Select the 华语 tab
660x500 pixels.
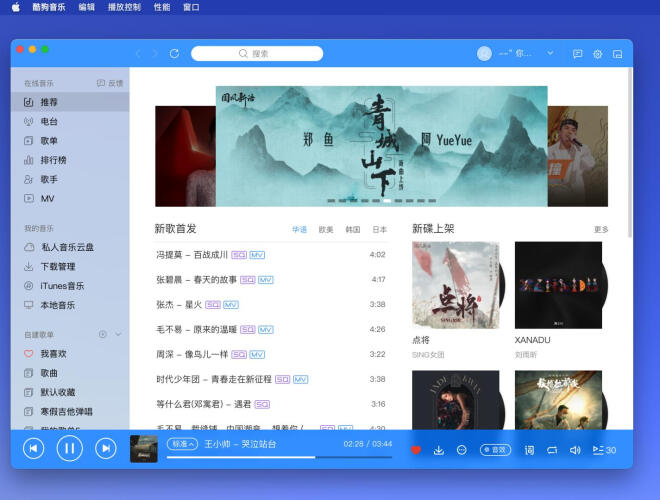[299, 230]
